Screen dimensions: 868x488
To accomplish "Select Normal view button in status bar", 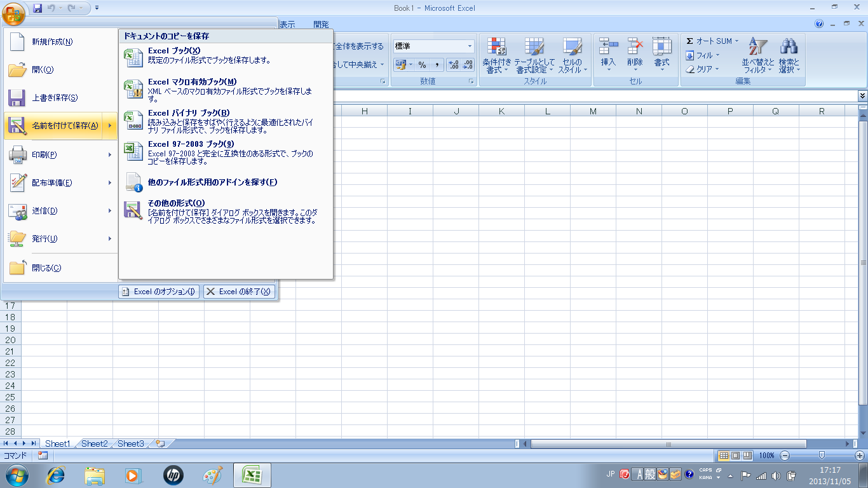I will [x=723, y=456].
